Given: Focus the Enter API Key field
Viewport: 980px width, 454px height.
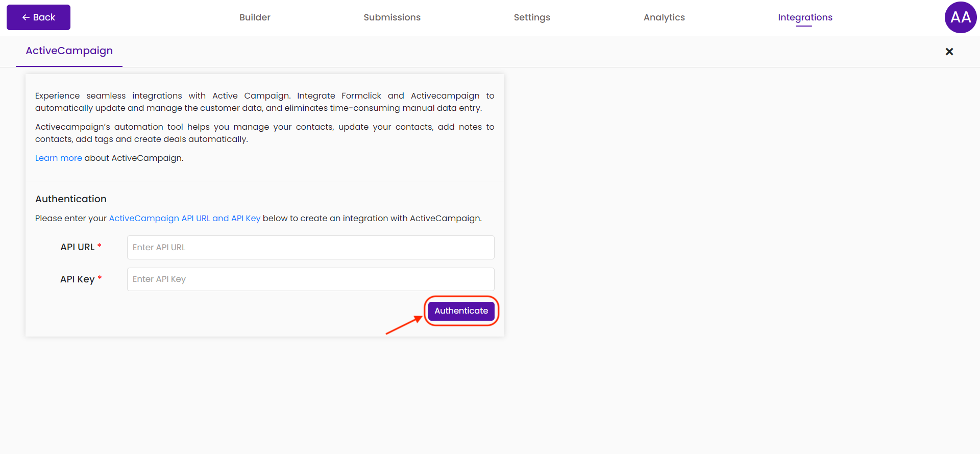Looking at the screenshot, I should (x=310, y=279).
